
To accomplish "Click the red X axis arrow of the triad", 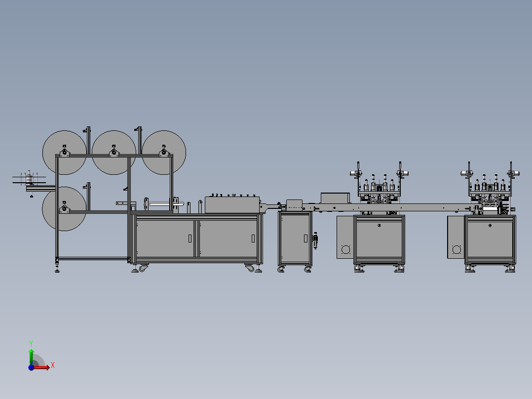I will click(x=41, y=367).
